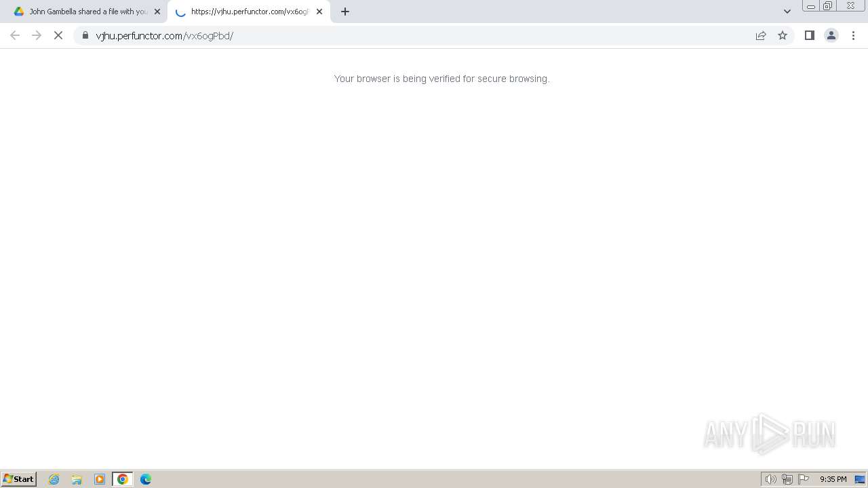Open the Chrome profile avatar menu
This screenshot has width=868, height=488.
[831, 35]
